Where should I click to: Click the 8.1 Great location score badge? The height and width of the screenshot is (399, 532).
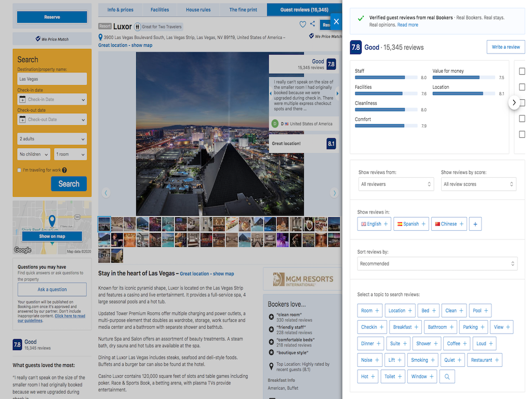coord(331,143)
